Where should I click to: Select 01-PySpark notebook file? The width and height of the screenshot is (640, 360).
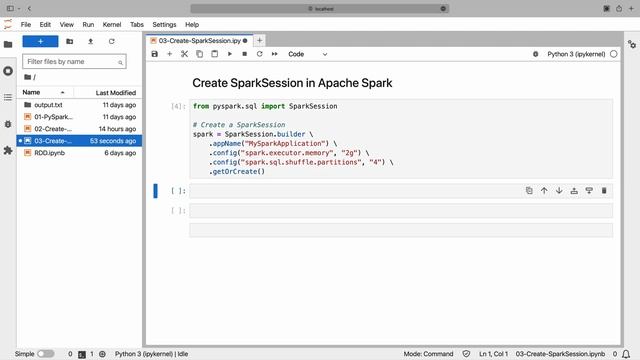pos(79,117)
